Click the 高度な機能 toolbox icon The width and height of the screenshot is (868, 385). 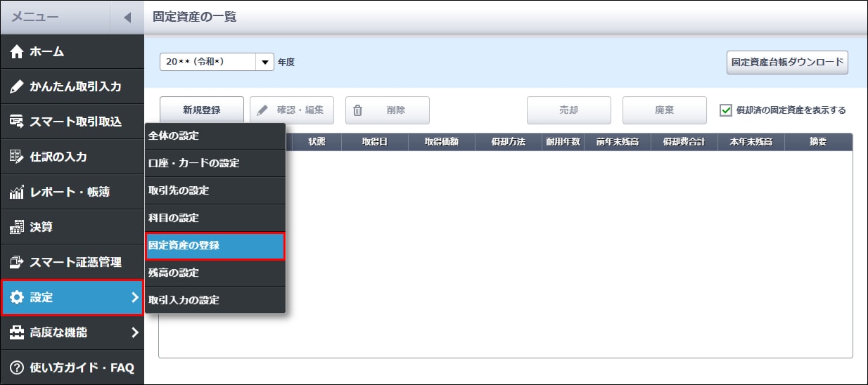(x=17, y=333)
